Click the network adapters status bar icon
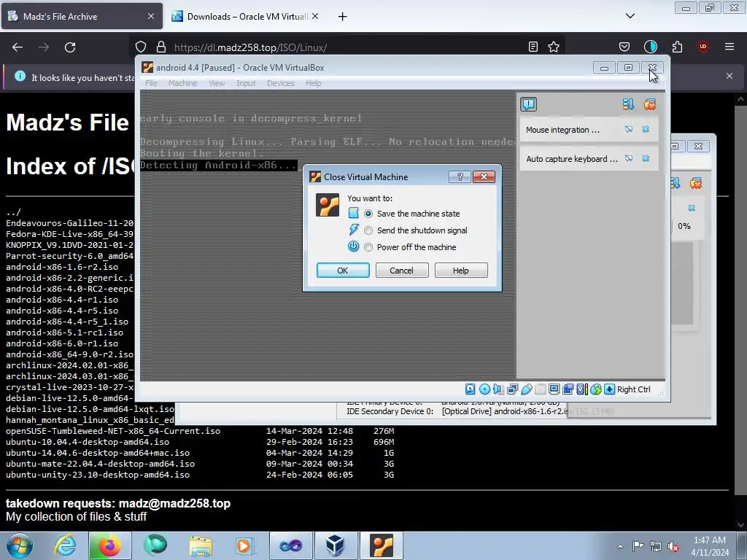The height and width of the screenshot is (560, 747). coord(513,389)
